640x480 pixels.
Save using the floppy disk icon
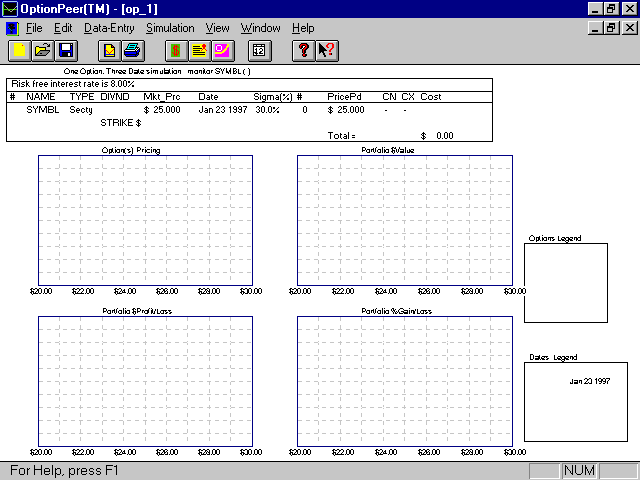coord(66,49)
